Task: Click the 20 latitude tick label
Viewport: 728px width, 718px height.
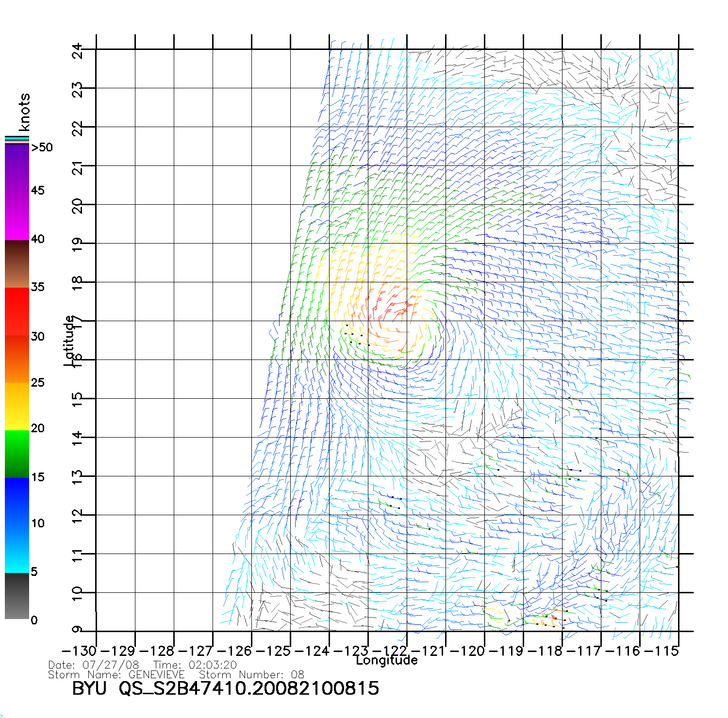Action: [x=78, y=206]
